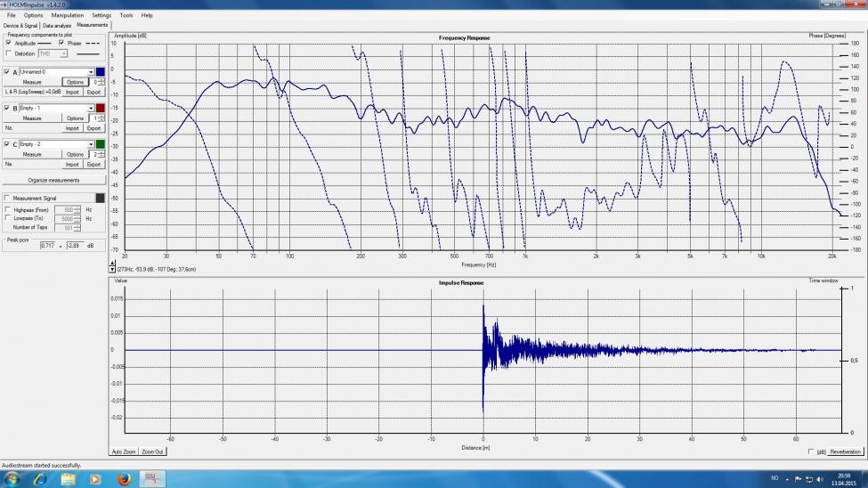Select the Measurements tab
This screenshot has width=868, height=488.
[x=92, y=25]
